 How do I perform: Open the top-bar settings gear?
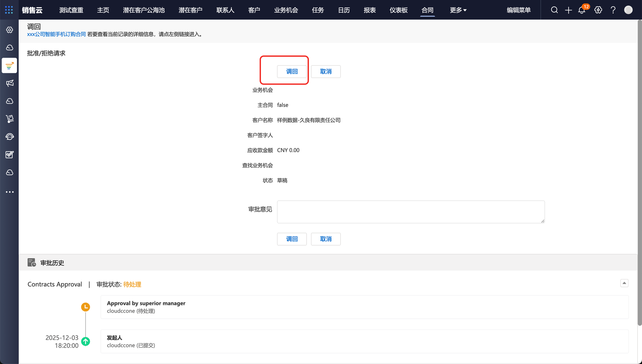598,10
